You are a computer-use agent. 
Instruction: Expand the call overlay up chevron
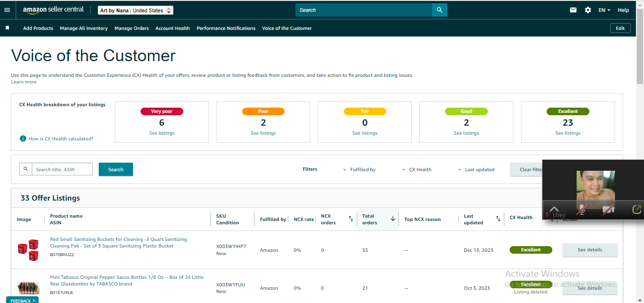pos(554,209)
